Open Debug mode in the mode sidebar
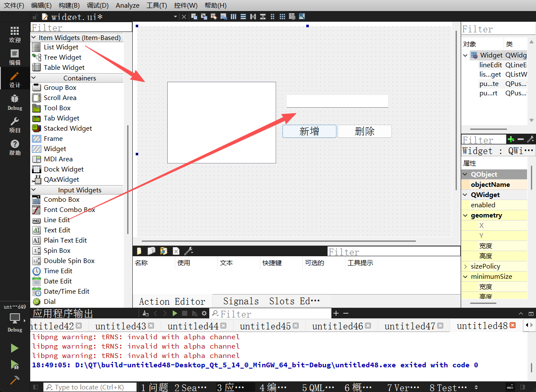536x392 pixels. (x=15, y=102)
